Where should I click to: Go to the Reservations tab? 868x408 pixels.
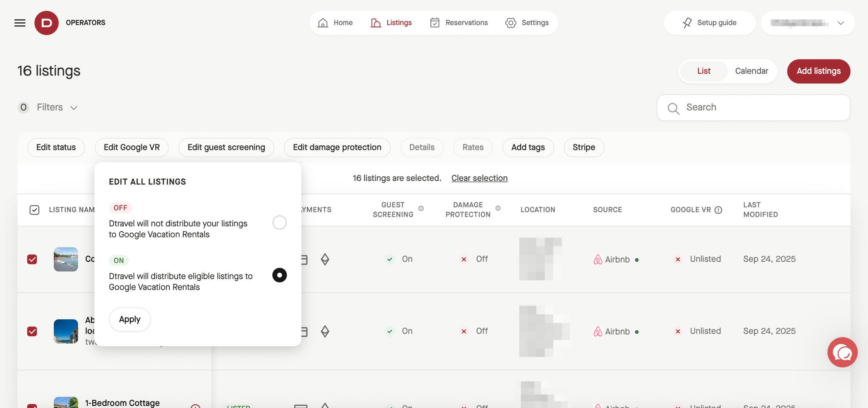point(459,23)
